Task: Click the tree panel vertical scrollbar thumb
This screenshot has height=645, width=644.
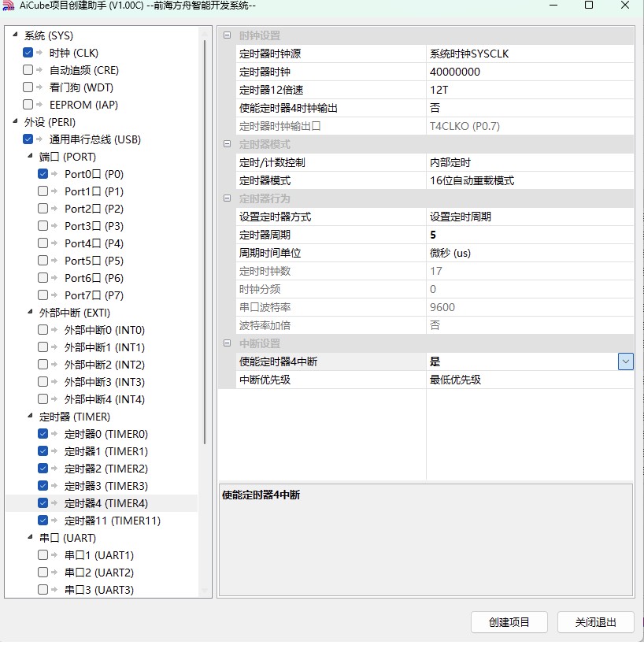Action: 205,242
